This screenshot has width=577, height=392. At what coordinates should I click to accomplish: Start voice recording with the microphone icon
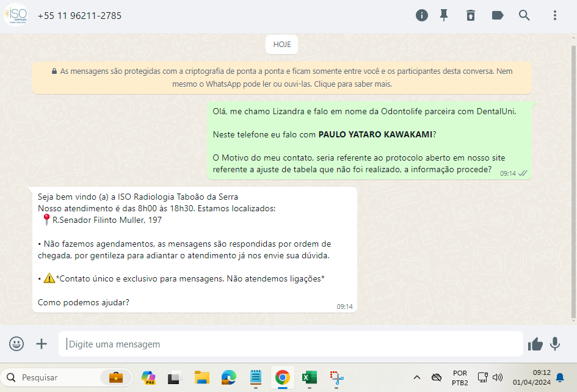pos(555,344)
